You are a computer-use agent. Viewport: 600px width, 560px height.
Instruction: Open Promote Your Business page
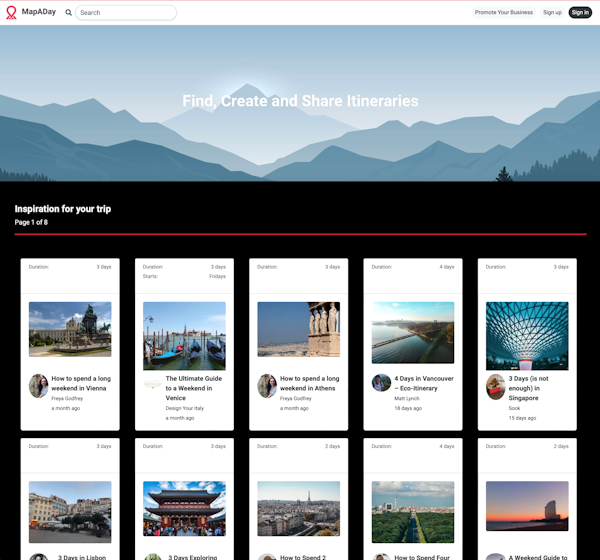503,13
